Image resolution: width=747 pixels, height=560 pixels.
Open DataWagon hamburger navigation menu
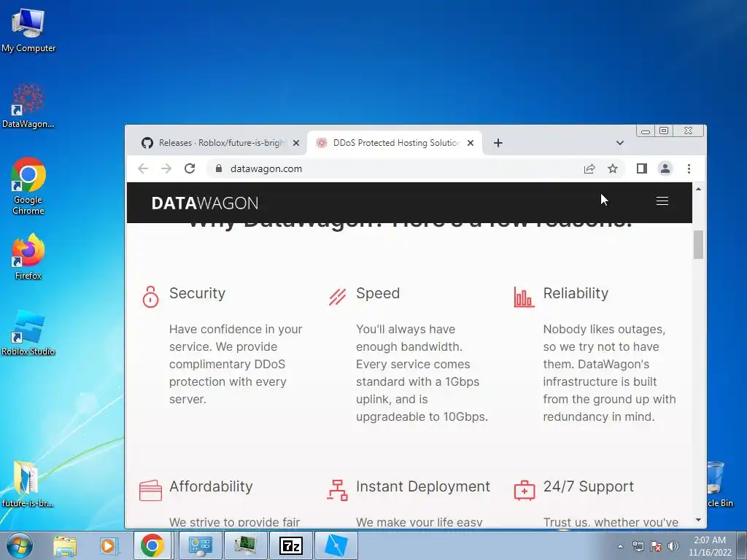[662, 201]
